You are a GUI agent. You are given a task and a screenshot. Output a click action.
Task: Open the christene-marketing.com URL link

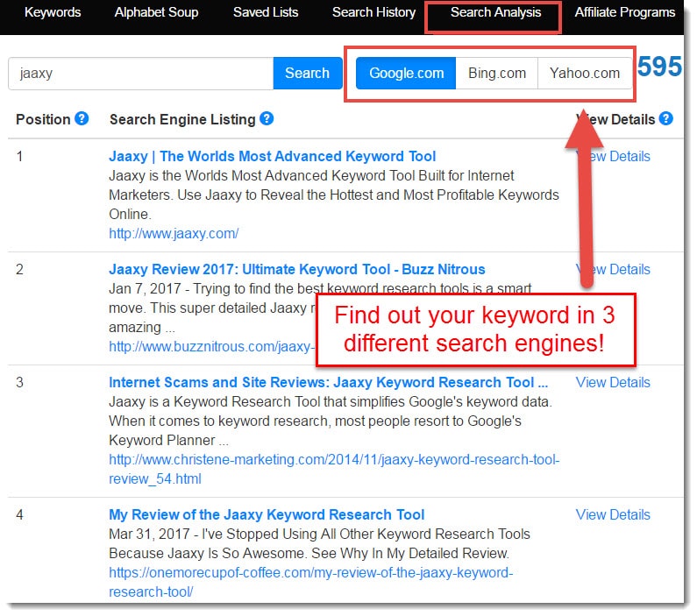point(334,470)
